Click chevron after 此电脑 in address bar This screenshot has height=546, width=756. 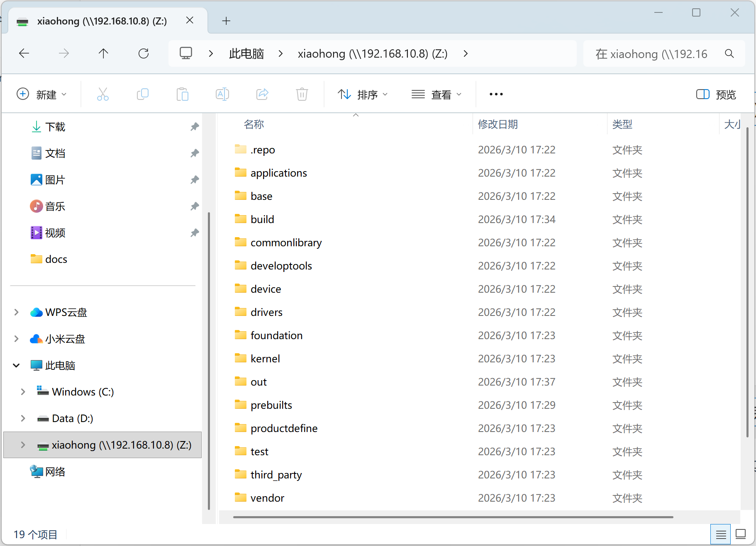(x=281, y=53)
